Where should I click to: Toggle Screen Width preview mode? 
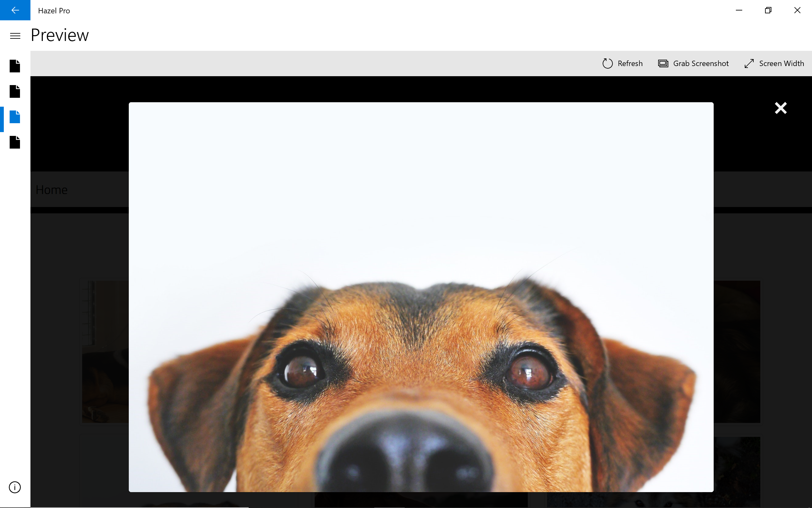774,63
